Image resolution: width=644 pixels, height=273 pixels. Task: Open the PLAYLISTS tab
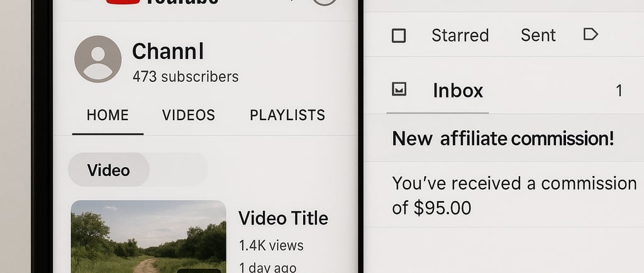click(x=287, y=115)
